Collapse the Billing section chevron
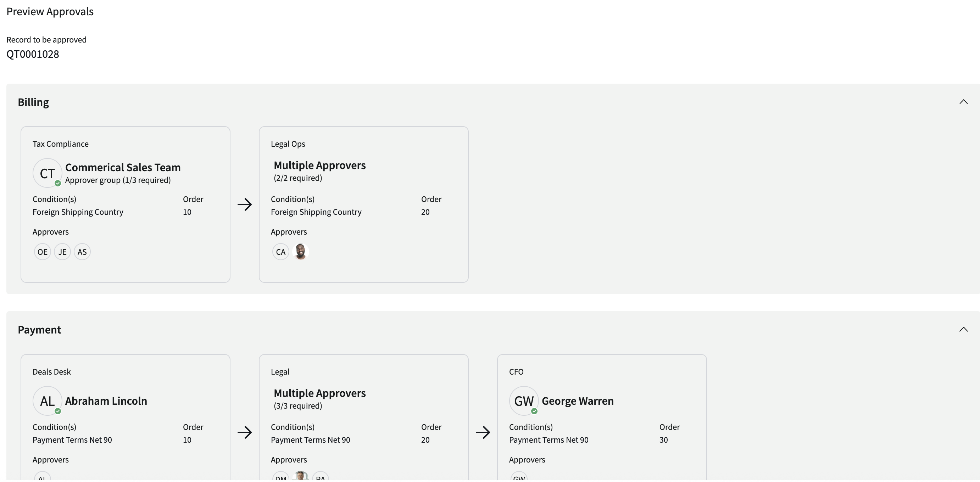This screenshot has height=482, width=980. (x=963, y=102)
